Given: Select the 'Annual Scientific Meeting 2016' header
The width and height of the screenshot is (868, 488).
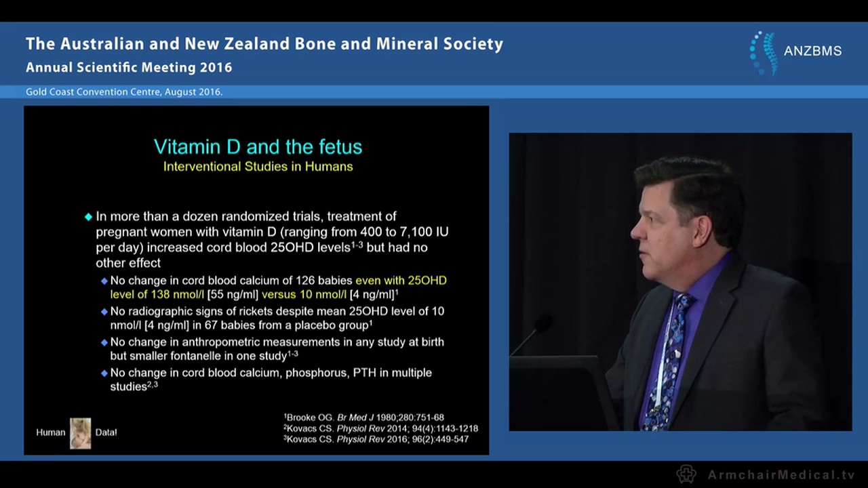Looking at the screenshot, I should pos(128,68).
